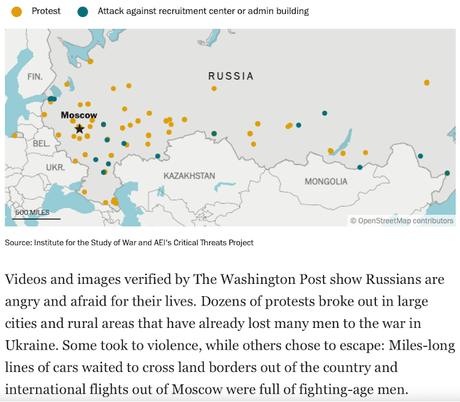Click "fighting-age men." ending the paragraph
This screenshot has width=460, height=402.
click(x=353, y=389)
